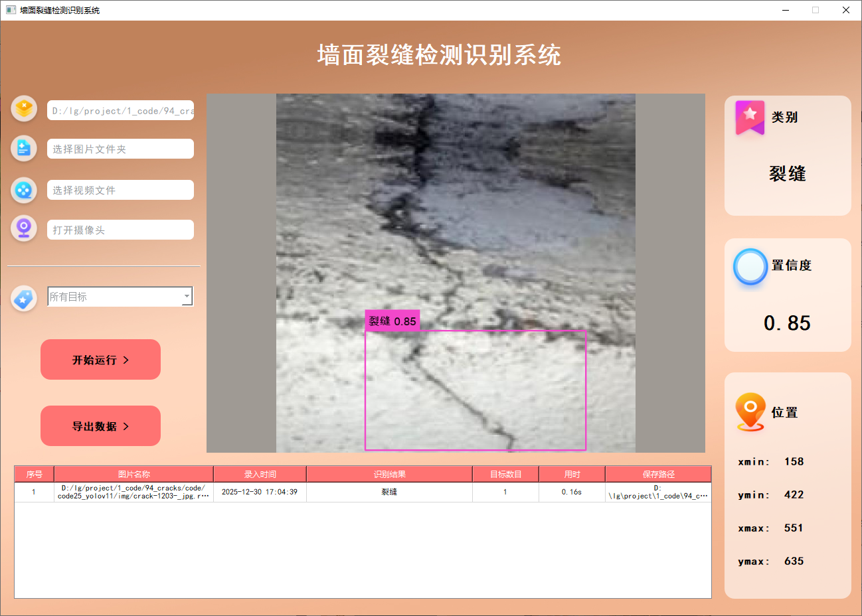Click the video file icon in the sidebar
Viewport: 862px width, 616px height.
(24, 191)
